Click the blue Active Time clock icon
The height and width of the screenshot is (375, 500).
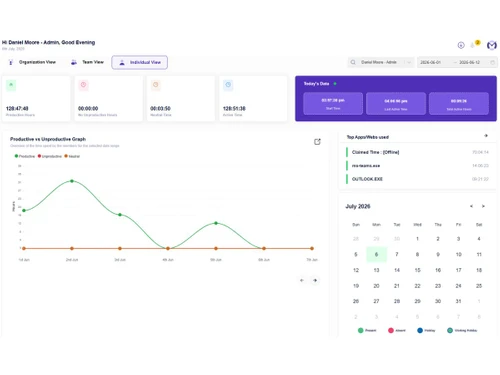pos(228,85)
